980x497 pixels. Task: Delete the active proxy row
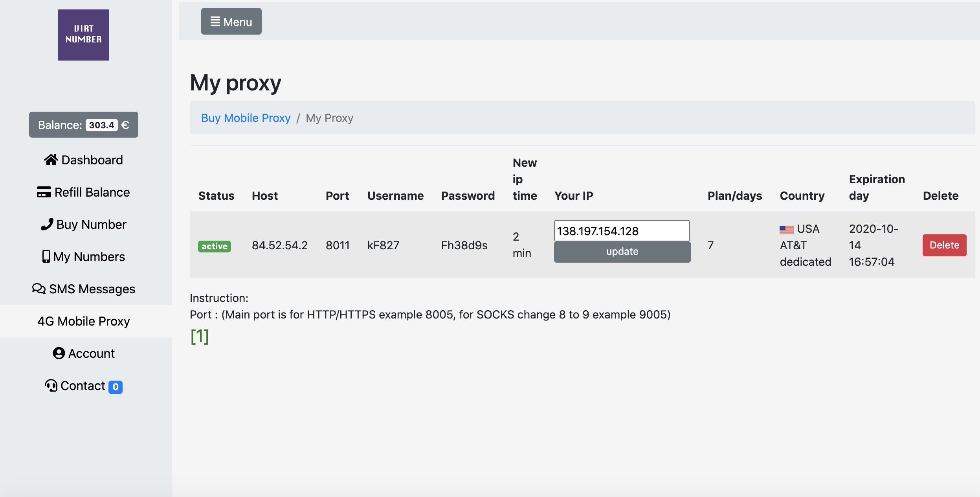point(944,245)
